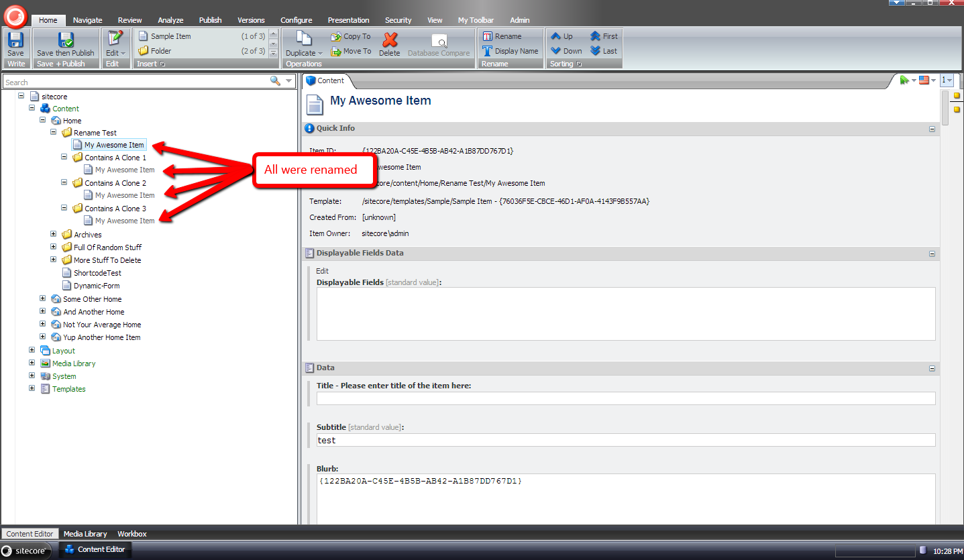The image size is (964, 560).
Task: Switch to the Presentation tab
Action: (x=348, y=20)
